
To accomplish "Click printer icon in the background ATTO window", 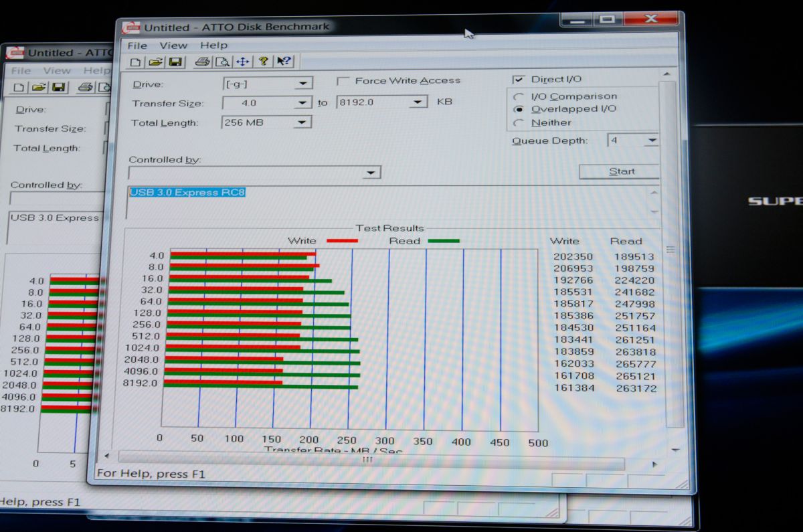I will tap(84, 87).
